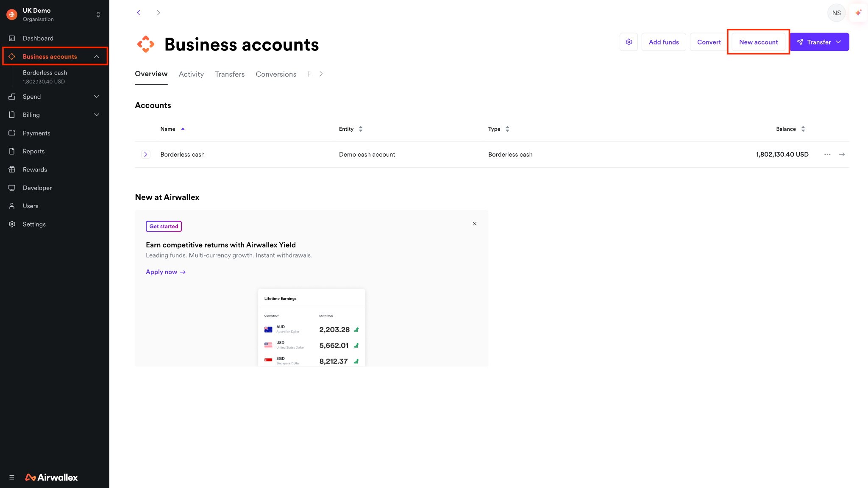Click the Apply now link
868x488 pixels.
point(166,272)
